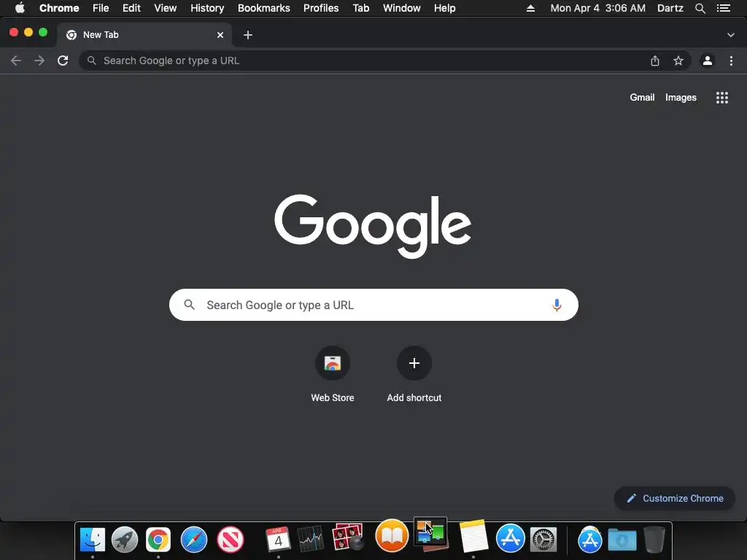This screenshot has width=747, height=560.
Task: Open Photo Booth in the dock
Action: coord(348,537)
